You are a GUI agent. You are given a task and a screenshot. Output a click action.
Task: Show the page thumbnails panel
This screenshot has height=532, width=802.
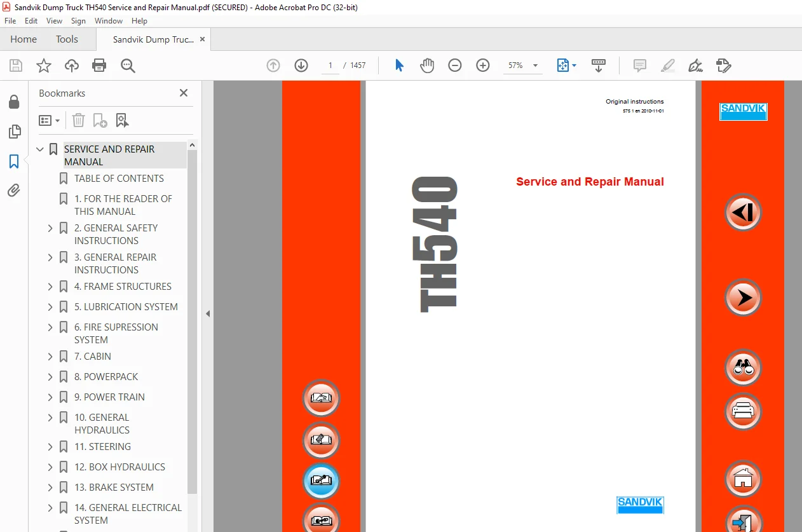(x=14, y=132)
